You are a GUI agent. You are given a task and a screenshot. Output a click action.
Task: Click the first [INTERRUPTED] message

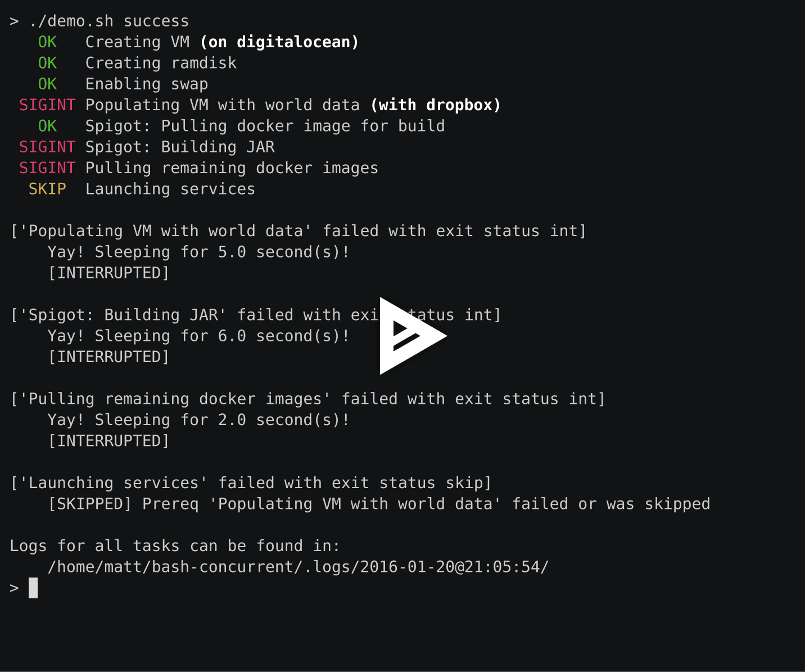[x=109, y=273]
